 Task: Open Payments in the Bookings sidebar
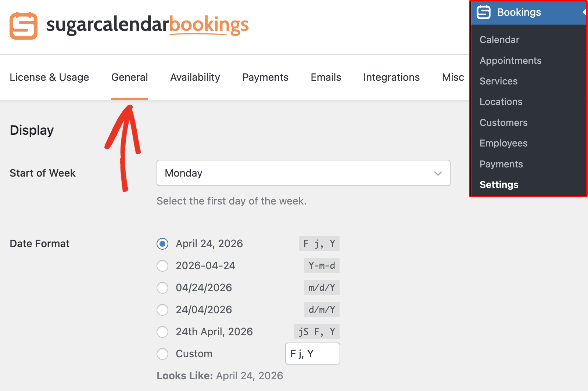point(501,164)
